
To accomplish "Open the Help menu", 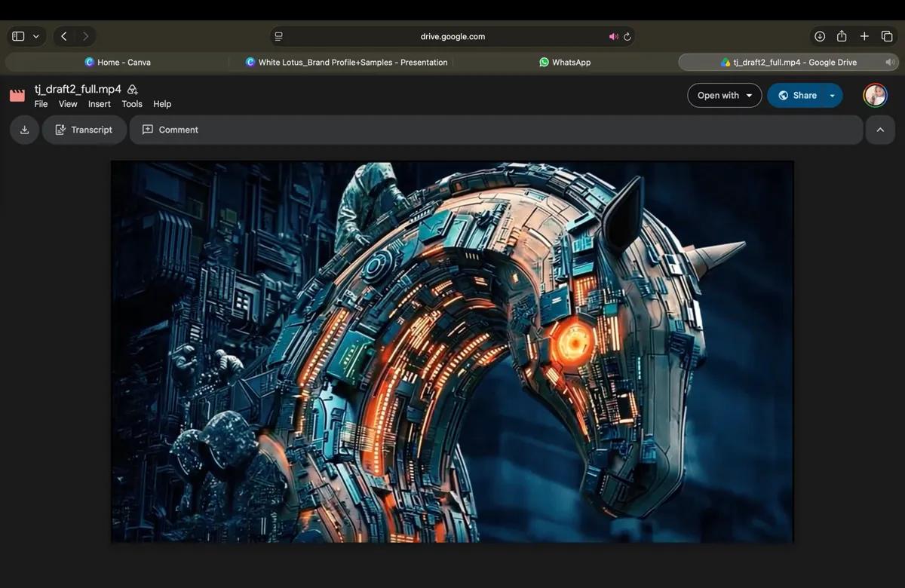I will (162, 104).
